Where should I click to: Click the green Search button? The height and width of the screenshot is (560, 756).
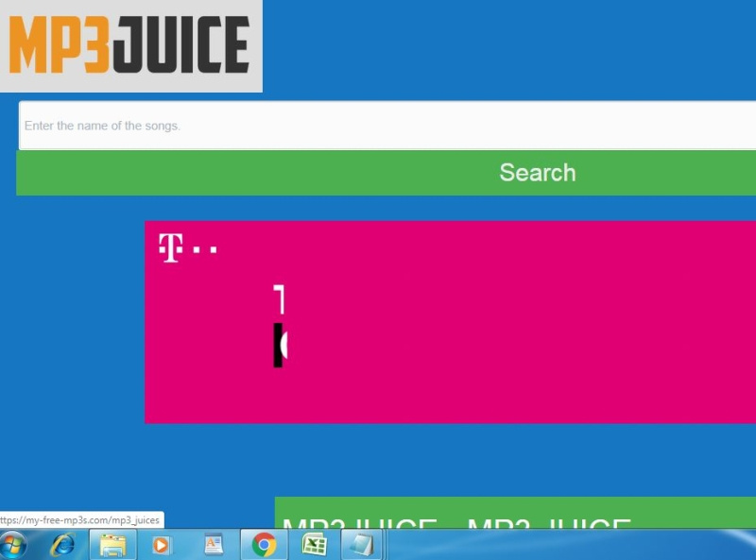[387, 173]
